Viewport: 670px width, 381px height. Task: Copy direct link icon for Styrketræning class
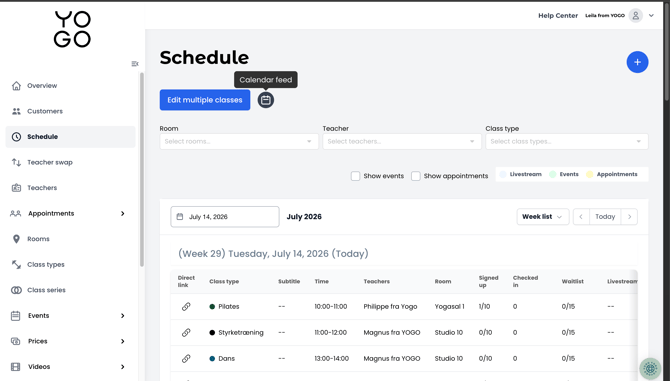coord(186,332)
